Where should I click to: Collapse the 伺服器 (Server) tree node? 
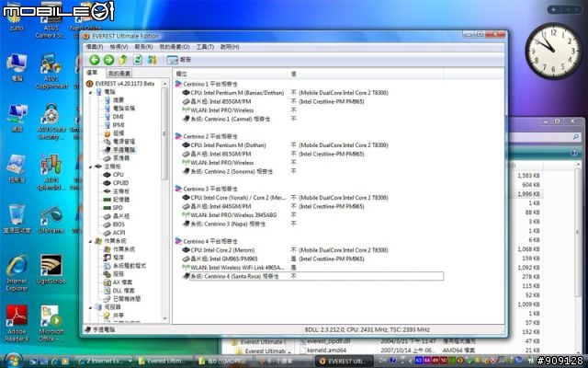click(90, 306)
